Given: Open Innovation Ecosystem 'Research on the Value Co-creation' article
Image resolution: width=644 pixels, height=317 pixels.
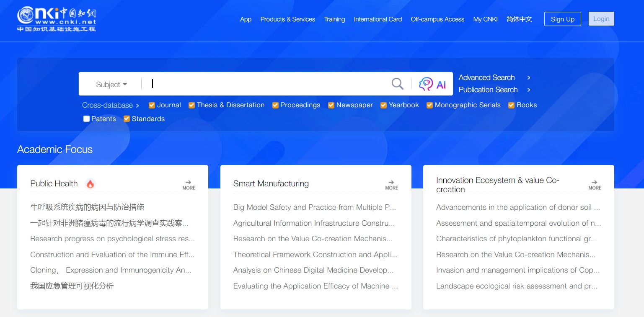Looking at the screenshot, I should click(516, 255).
